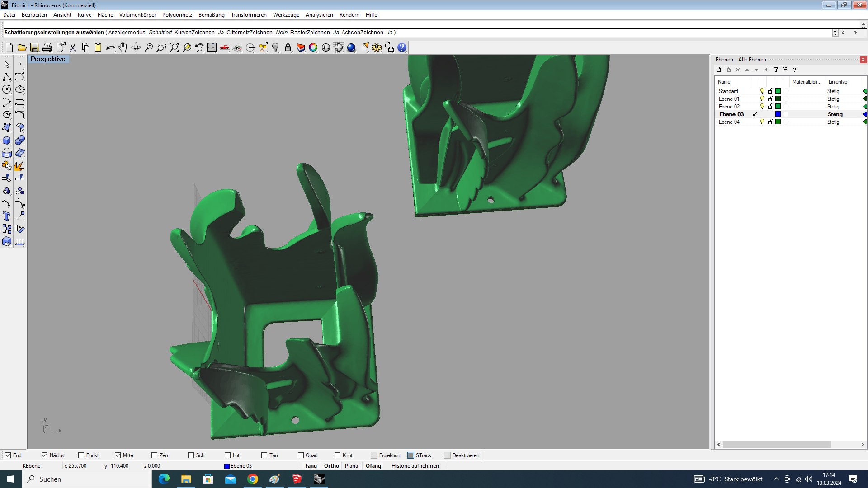Toggle the Nächst object snap checkbox

click(x=44, y=455)
